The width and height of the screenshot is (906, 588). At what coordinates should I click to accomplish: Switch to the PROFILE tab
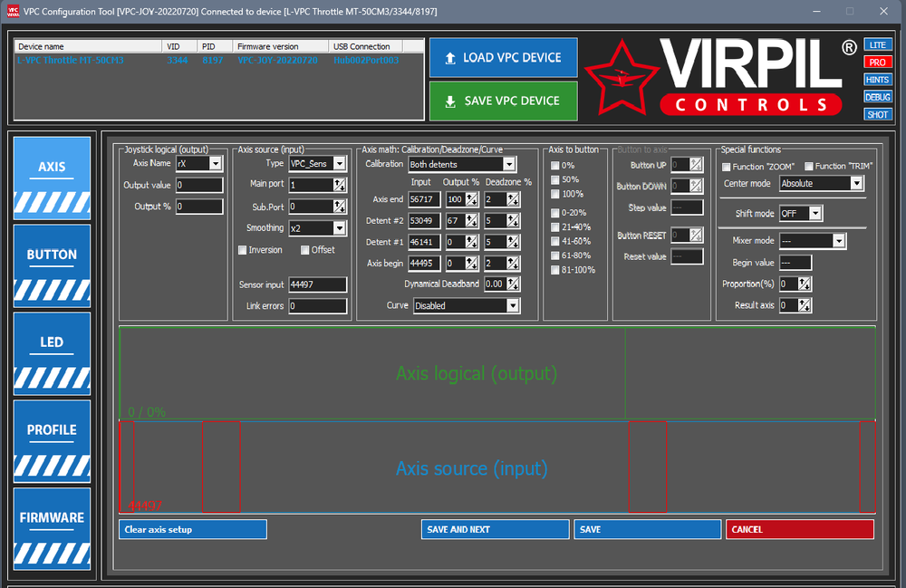[52, 441]
